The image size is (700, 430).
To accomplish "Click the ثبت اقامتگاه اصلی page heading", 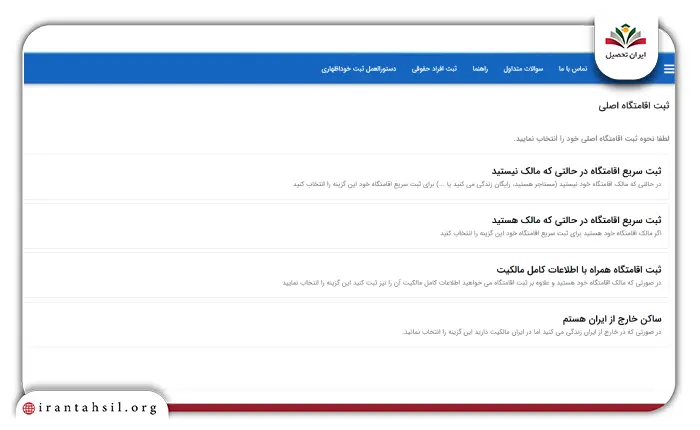I will tap(633, 106).
